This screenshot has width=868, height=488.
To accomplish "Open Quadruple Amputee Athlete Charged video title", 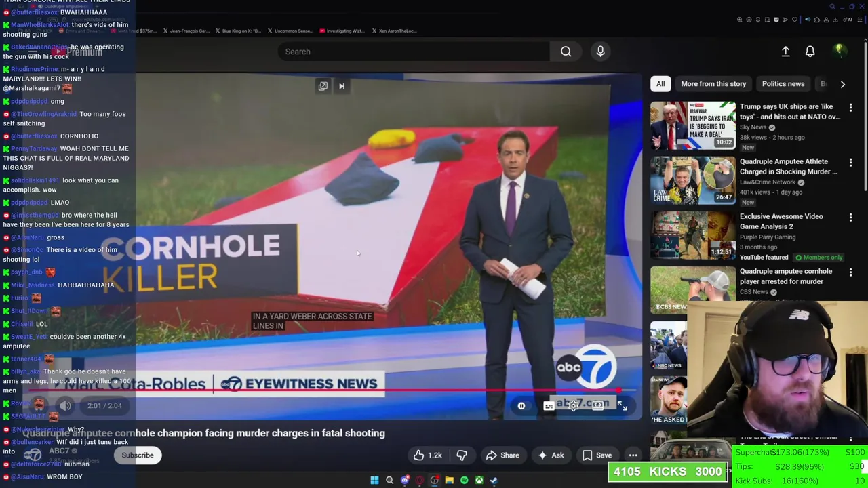I will tap(789, 166).
